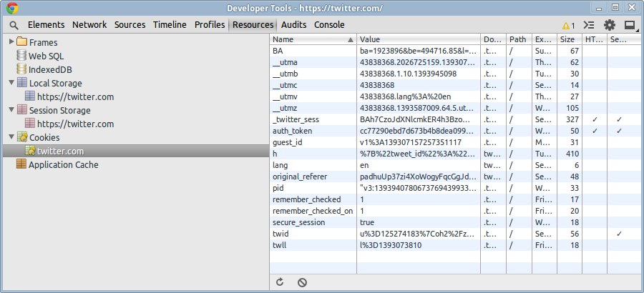644x293 pixels.
Task: Click the Domain column header
Action: (493, 39)
